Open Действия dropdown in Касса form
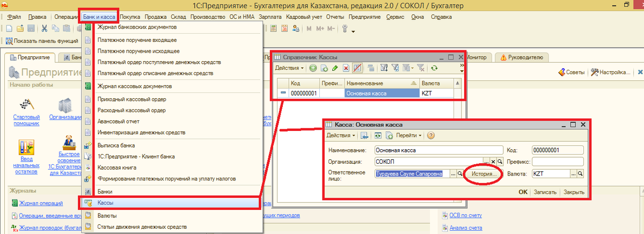The height and width of the screenshot is (234, 644). pyautogui.click(x=341, y=135)
